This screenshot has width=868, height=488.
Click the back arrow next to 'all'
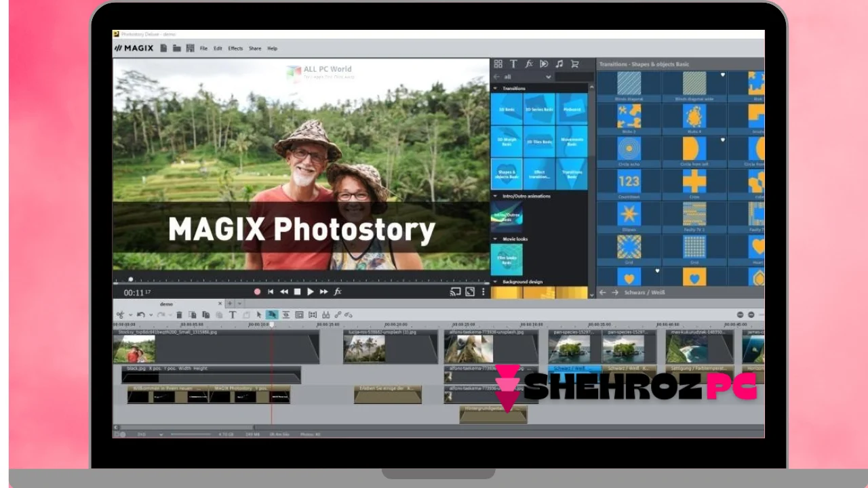[x=496, y=77]
